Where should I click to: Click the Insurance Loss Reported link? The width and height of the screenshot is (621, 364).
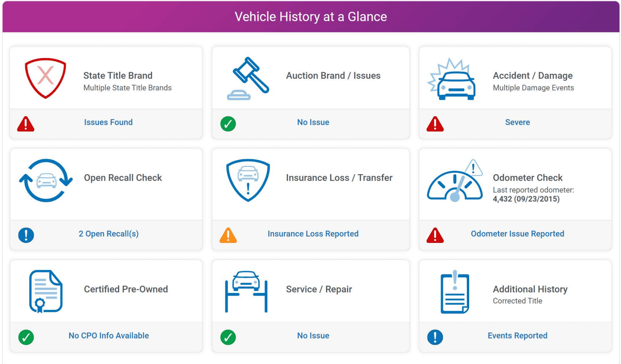tap(313, 234)
